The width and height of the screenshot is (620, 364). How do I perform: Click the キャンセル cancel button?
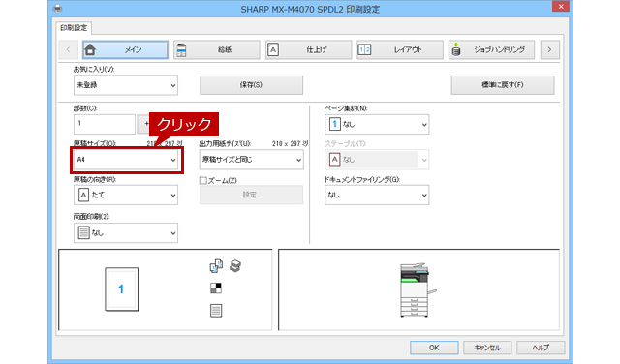click(x=487, y=348)
